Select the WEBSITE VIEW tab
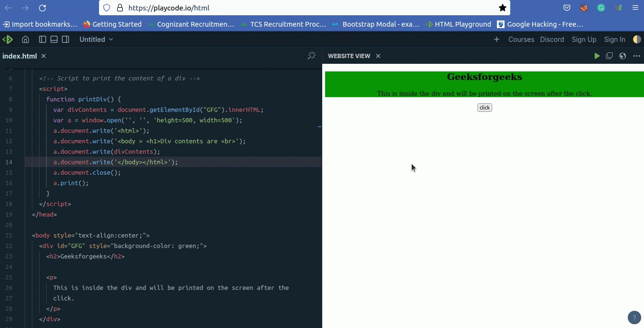Screen dimensions: 644x328 pyautogui.click(x=349, y=56)
